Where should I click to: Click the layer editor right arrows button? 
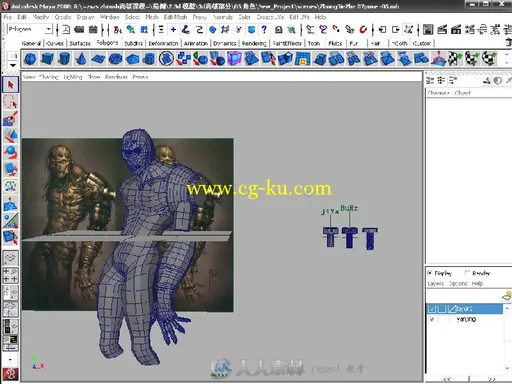click(491, 379)
